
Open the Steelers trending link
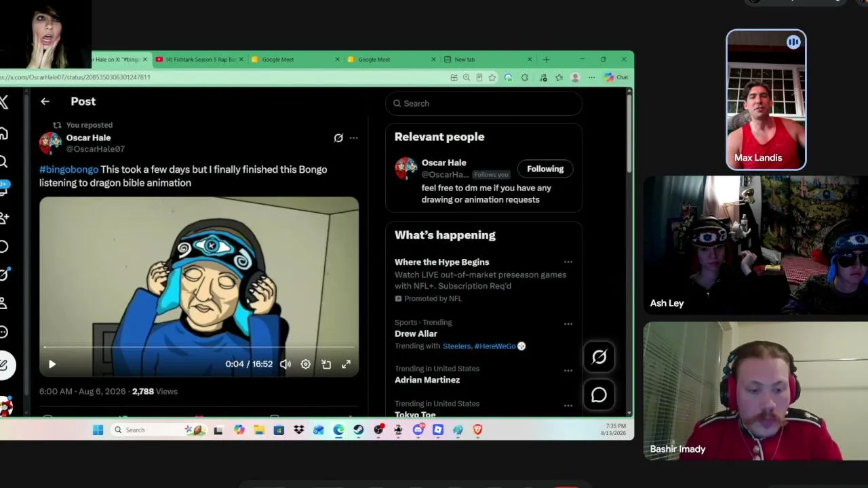pyautogui.click(x=456, y=346)
